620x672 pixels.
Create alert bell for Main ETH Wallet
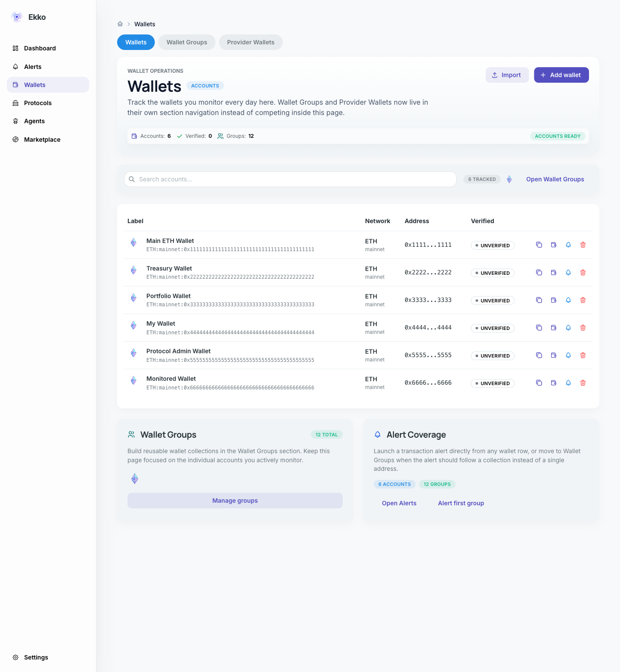click(568, 245)
